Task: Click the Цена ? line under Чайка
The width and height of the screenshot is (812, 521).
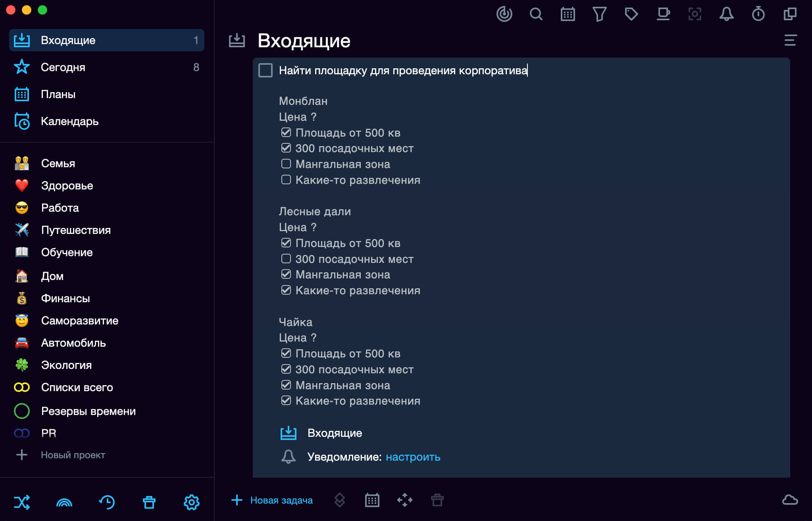Action: 298,338
